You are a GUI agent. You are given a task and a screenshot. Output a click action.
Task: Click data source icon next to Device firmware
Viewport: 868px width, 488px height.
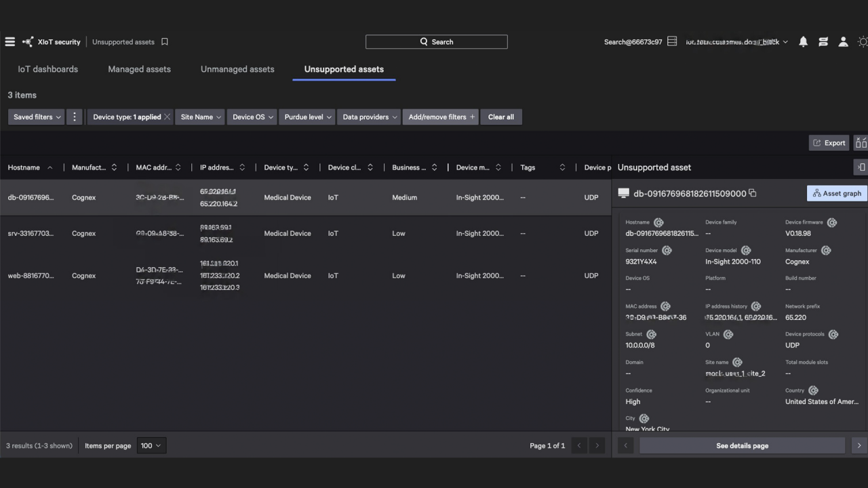[x=832, y=222]
